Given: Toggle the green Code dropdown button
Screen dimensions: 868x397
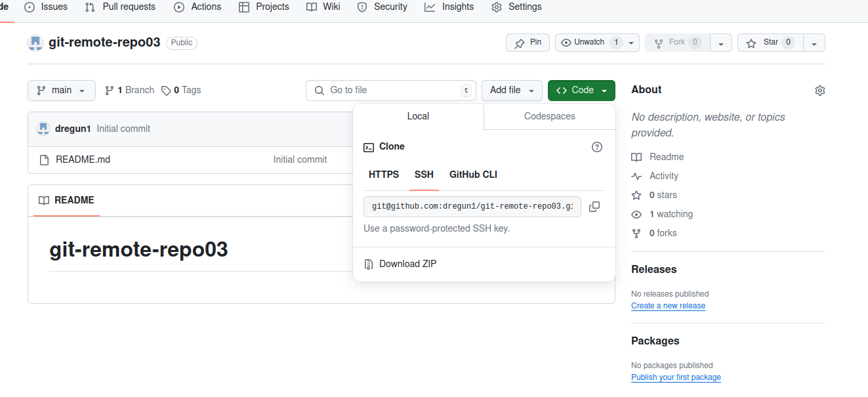Looking at the screenshot, I should coord(581,91).
